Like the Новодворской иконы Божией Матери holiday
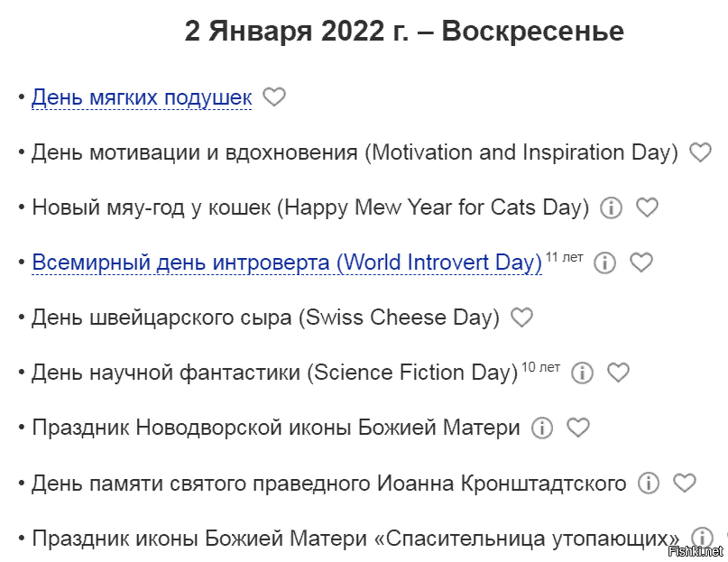This screenshot has height=562, width=728. click(x=577, y=428)
